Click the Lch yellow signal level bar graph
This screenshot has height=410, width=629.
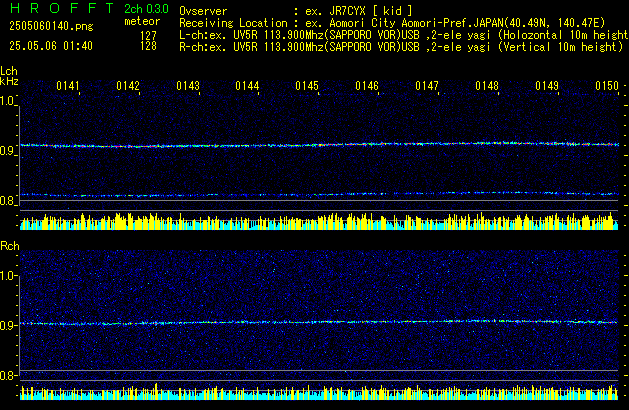point(319,221)
